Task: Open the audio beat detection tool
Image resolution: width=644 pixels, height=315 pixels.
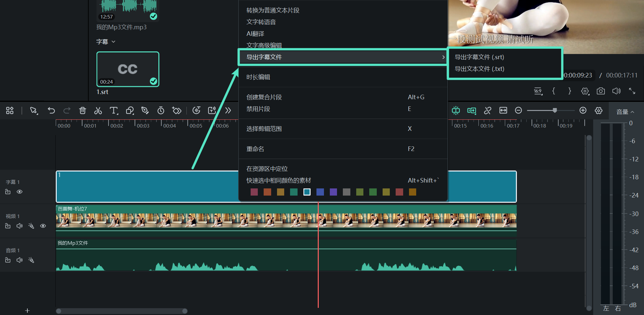Action: 196,111
